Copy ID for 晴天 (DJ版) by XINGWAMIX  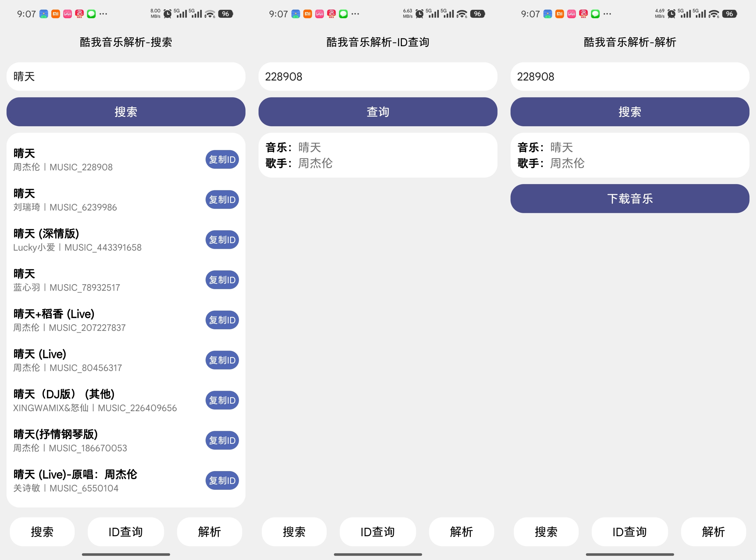(222, 400)
